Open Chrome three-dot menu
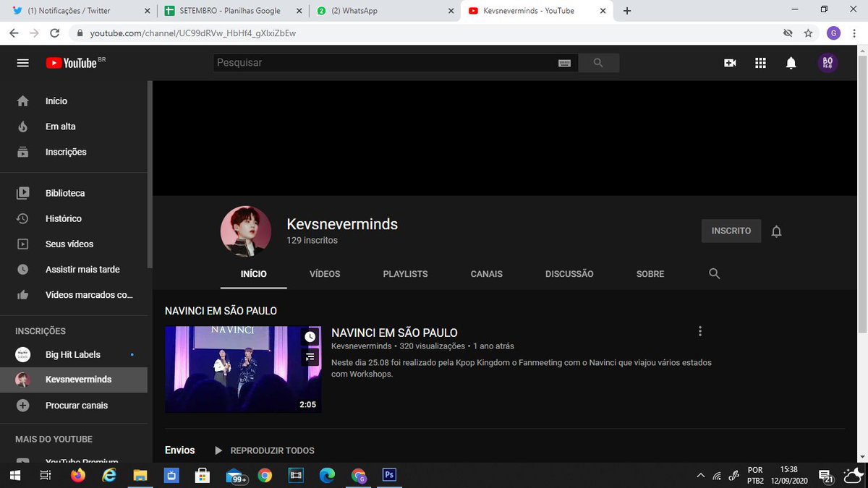Screen dimensions: 868x488 point(854,33)
